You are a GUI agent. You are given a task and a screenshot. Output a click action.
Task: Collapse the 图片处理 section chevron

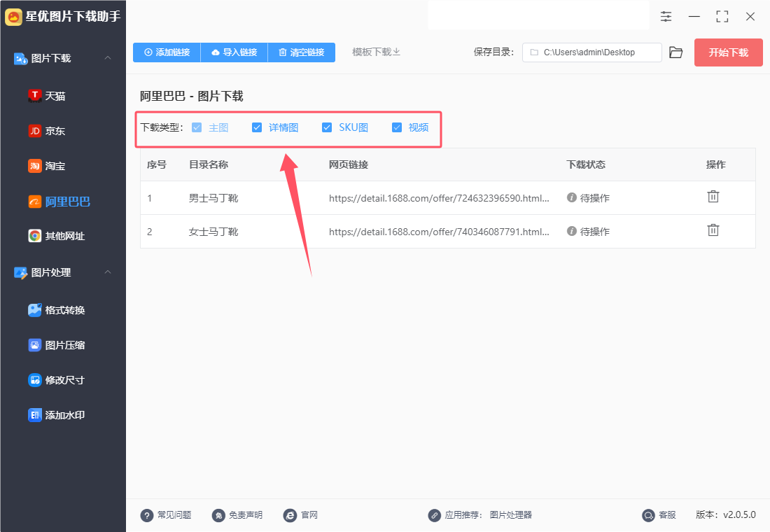[x=108, y=272]
